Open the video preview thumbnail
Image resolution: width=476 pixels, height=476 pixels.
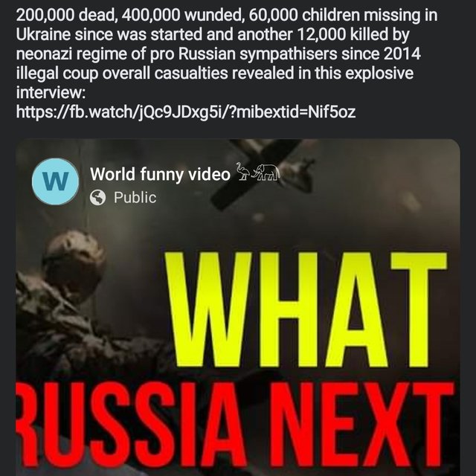click(238, 307)
